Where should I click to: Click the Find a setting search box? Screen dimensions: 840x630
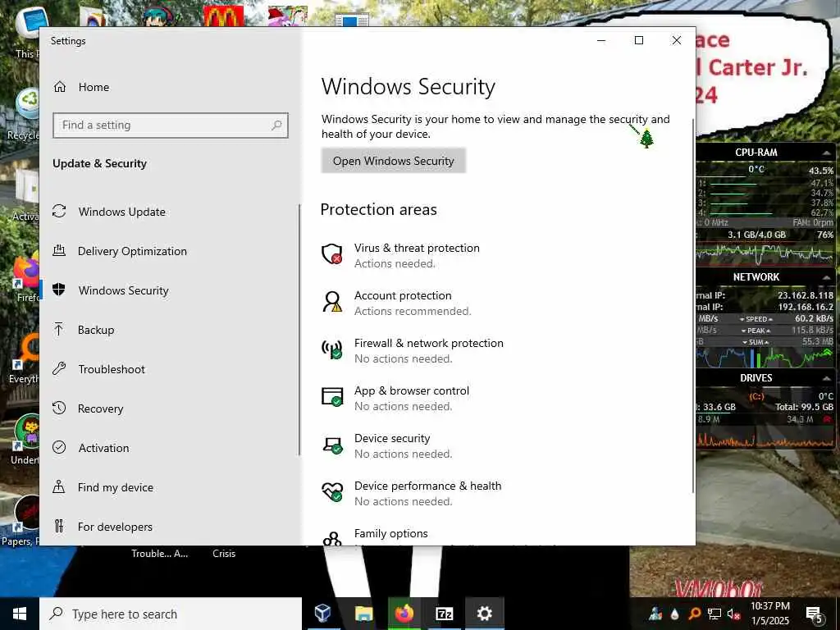pyautogui.click(x=171, y=125)
